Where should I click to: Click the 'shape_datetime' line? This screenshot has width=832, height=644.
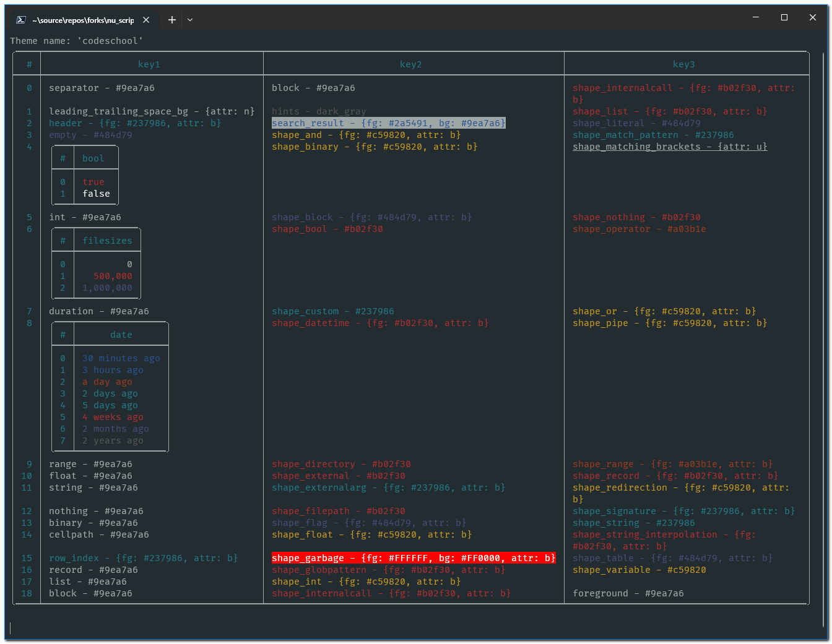click(x=381, y=323)
